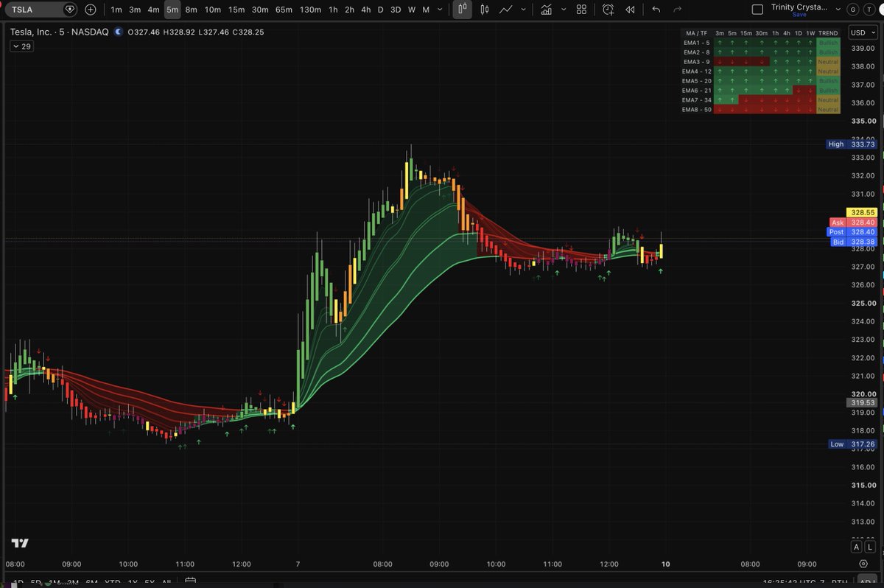Viewport: 884px width, 588px height.
Task: Switch to the 3D timeframe
Action: pyautogui.click(x=396, y=10)
